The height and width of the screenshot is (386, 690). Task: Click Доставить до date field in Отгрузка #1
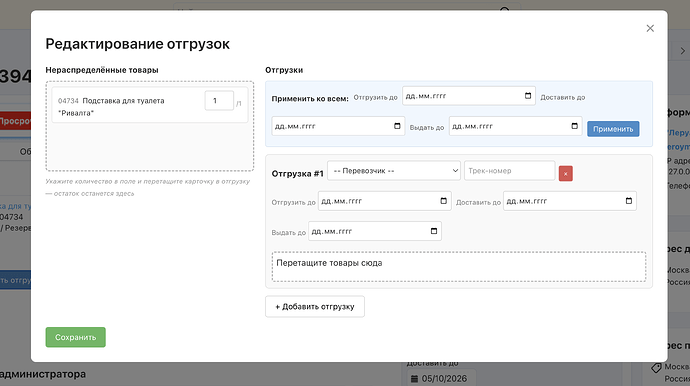click(570, 201)
